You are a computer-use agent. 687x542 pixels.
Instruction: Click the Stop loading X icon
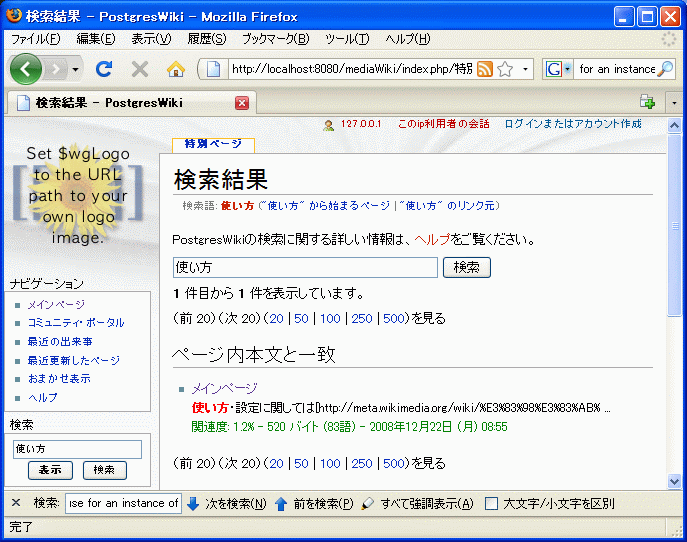pos(140,69)
